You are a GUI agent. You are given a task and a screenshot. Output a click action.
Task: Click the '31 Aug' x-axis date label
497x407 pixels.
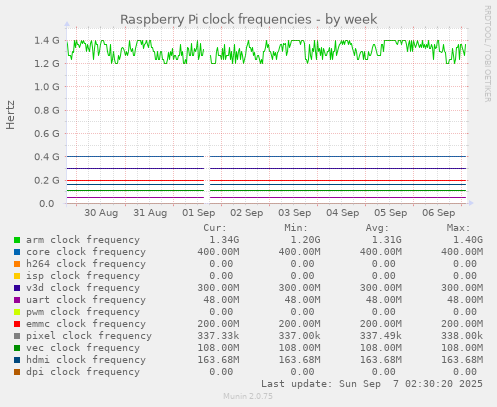point(150,213)
